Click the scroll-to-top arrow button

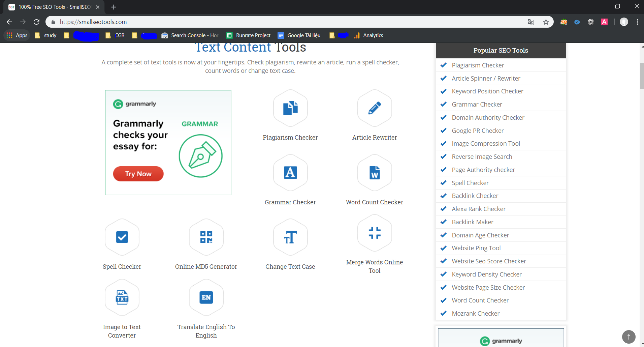click(629, 337)
